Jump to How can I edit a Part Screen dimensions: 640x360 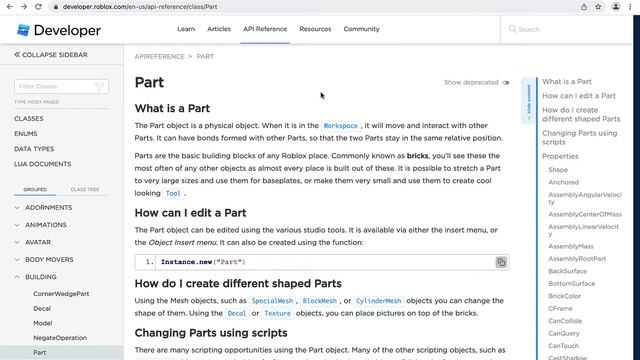point(579,96)
